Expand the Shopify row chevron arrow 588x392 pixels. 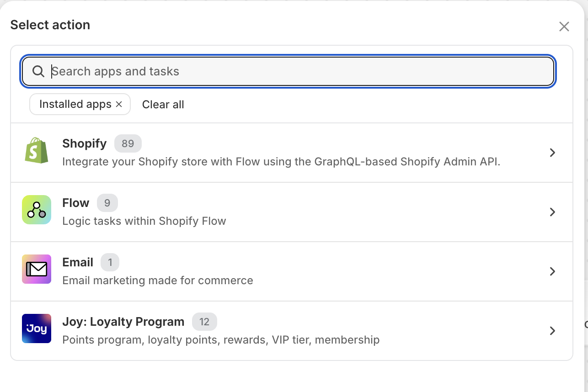[552, 153]
